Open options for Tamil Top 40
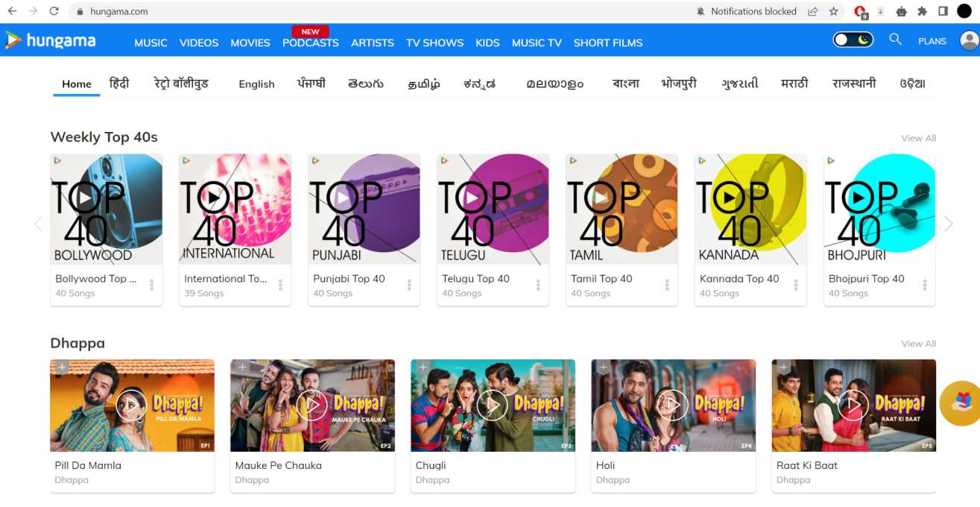The width and height of the screenshot is (980, 507). [x=667, y=285]
